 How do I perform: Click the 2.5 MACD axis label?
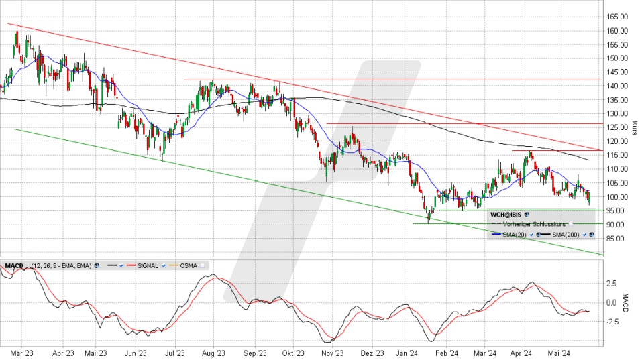612,284
